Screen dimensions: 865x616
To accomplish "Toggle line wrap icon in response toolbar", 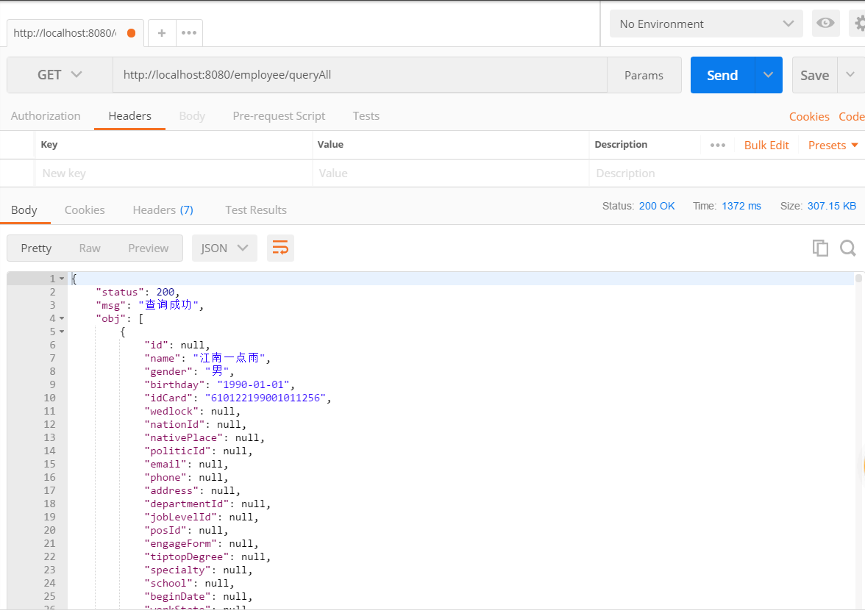I will (x=280, y=248).
